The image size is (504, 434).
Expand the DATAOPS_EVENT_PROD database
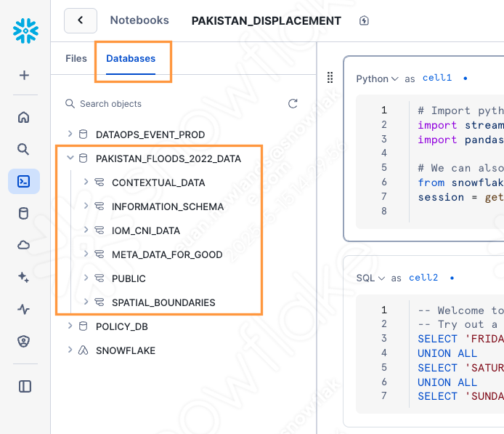coord(70,134)
